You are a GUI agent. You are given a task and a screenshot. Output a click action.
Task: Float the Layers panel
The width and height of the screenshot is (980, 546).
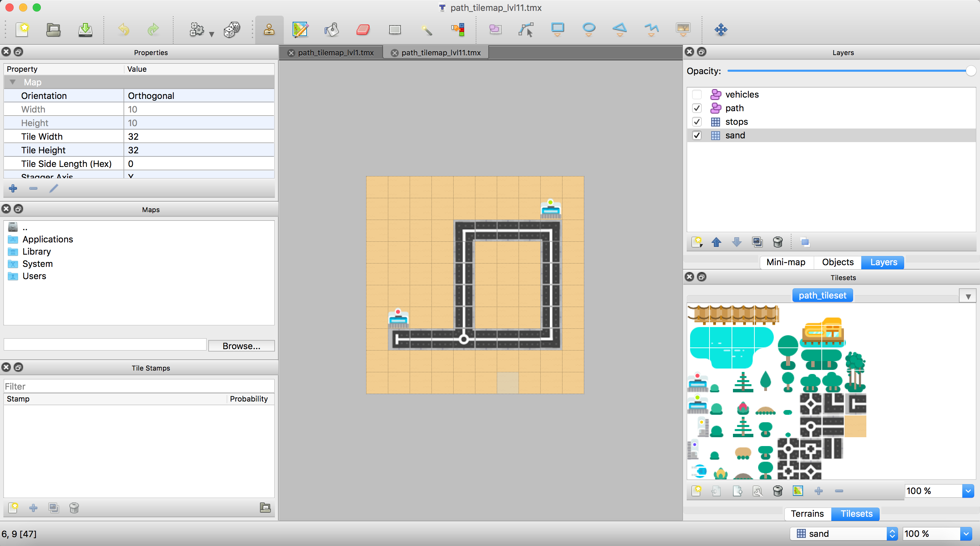point(702,52)
